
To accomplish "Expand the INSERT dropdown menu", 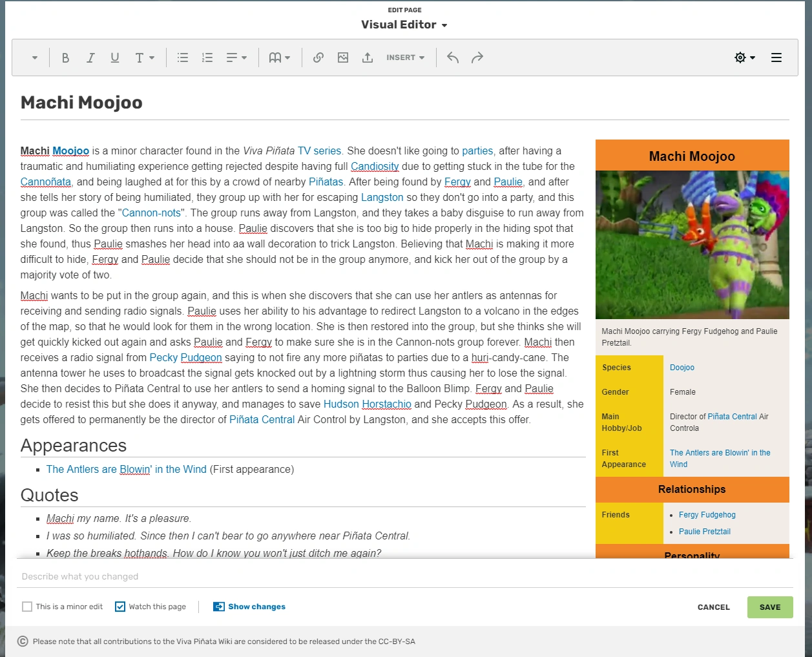I will pyautogui.click(x=406, y=57).
